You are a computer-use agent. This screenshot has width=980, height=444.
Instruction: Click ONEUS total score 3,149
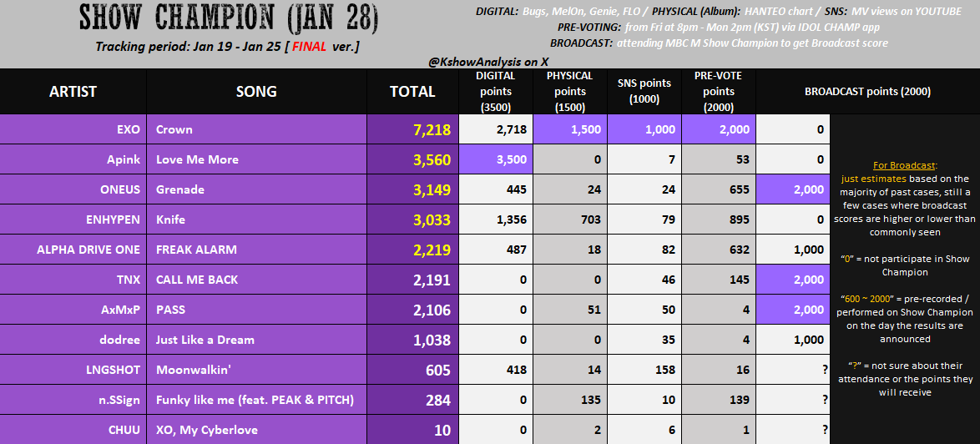coord(412,189)
